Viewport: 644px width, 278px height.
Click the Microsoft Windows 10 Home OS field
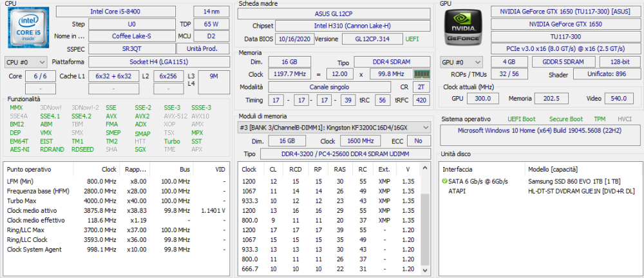[540, 135]
